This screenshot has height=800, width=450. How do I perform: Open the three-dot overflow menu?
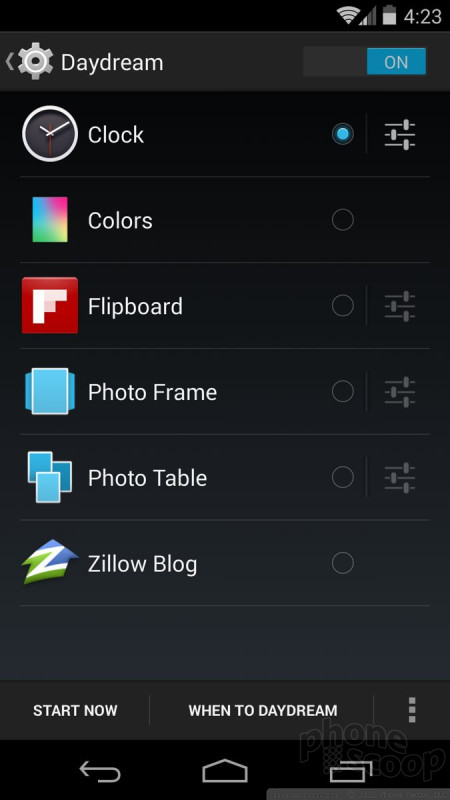click(x=412, y=710)
